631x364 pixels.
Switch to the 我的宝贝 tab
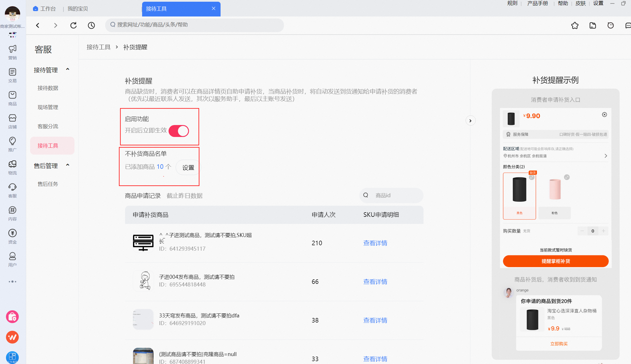click(78, 9)
